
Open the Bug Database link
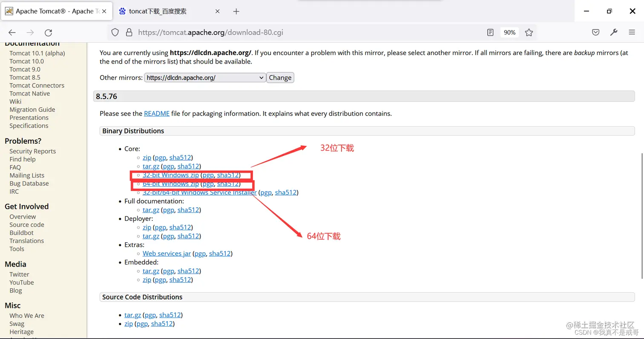point(29,184)
